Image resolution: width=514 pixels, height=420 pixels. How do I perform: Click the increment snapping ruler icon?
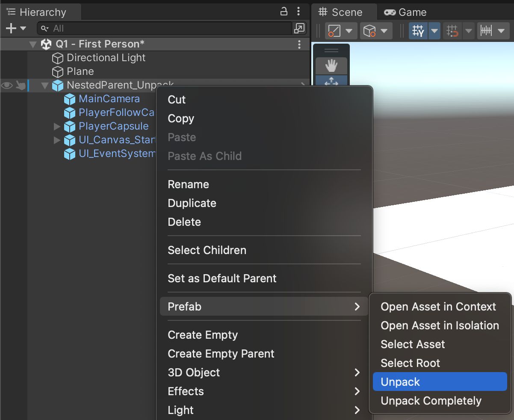487,31
